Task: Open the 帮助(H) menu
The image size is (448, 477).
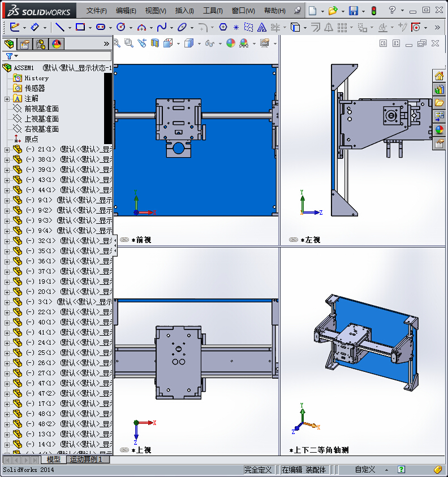Action: pyautogui.click(x=275, y=11)
